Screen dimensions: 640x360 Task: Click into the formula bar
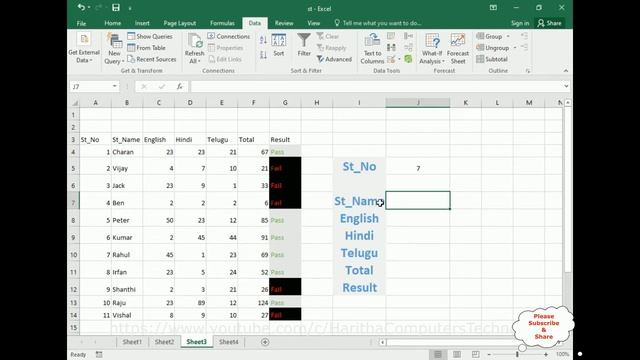(x=376, y=86)
